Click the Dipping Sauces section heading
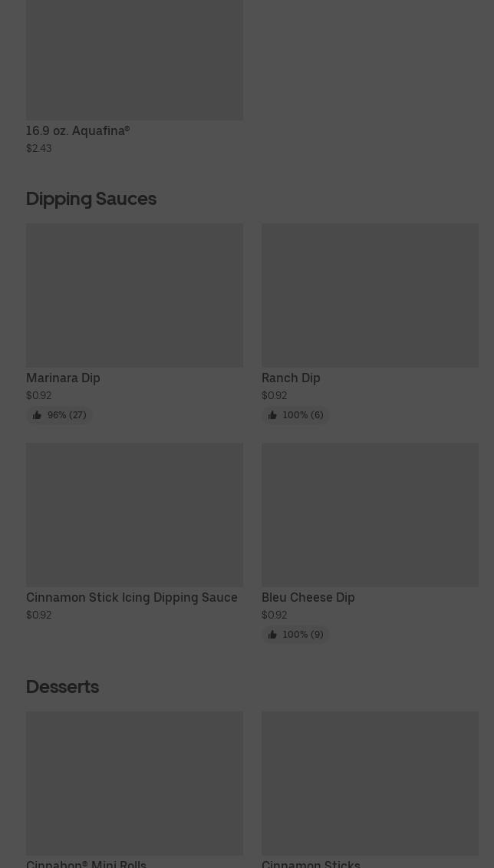The width and height of the screenshot is (494, 868). point(91,199)
